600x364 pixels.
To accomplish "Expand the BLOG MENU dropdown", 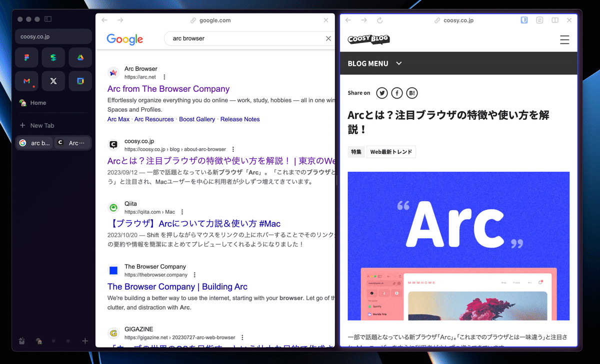I will click(375, 63).
